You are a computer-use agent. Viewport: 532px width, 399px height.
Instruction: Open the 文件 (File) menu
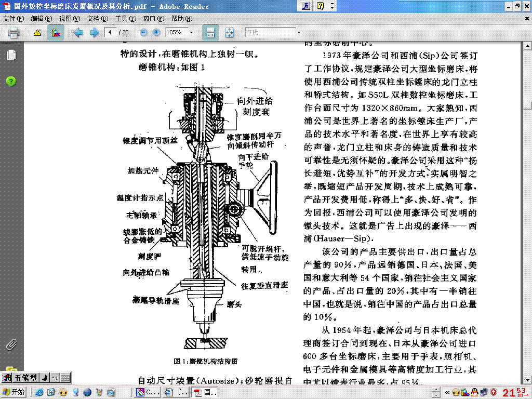tap(14, 19)
